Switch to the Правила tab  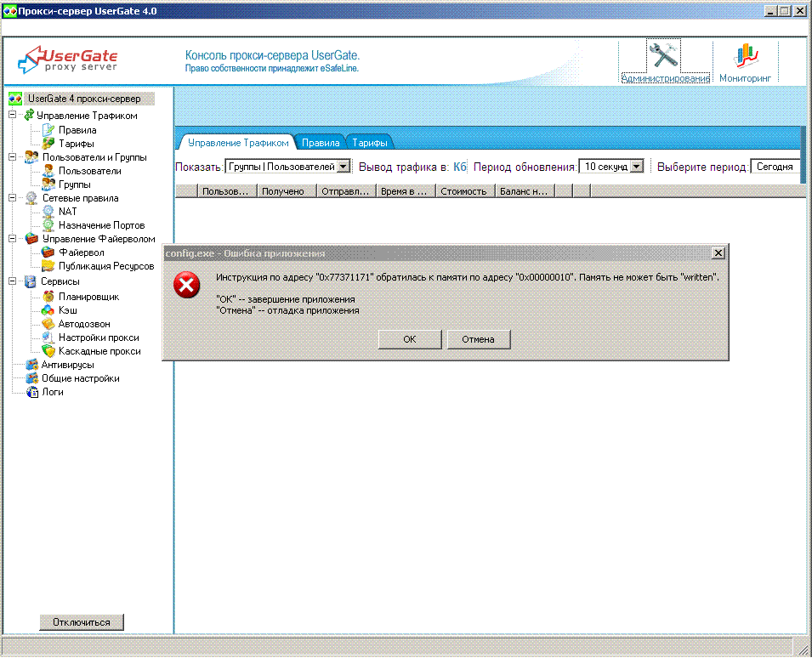point(321,143)
